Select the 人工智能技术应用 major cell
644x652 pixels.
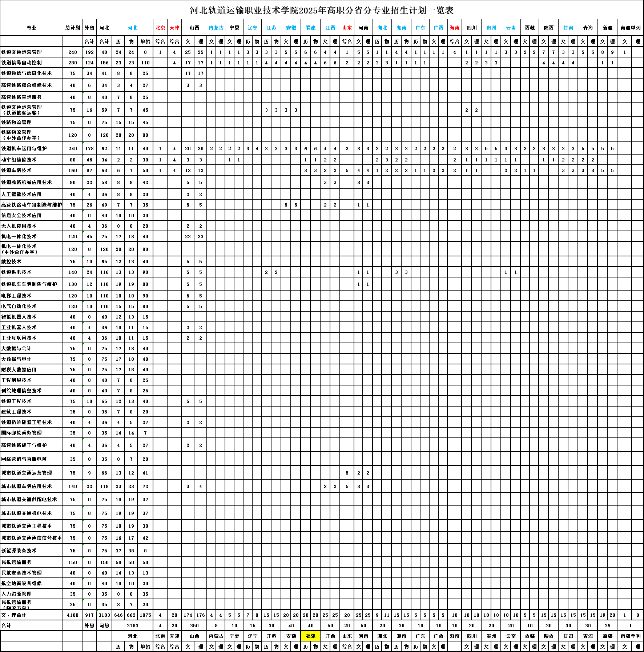pos(22,194)
